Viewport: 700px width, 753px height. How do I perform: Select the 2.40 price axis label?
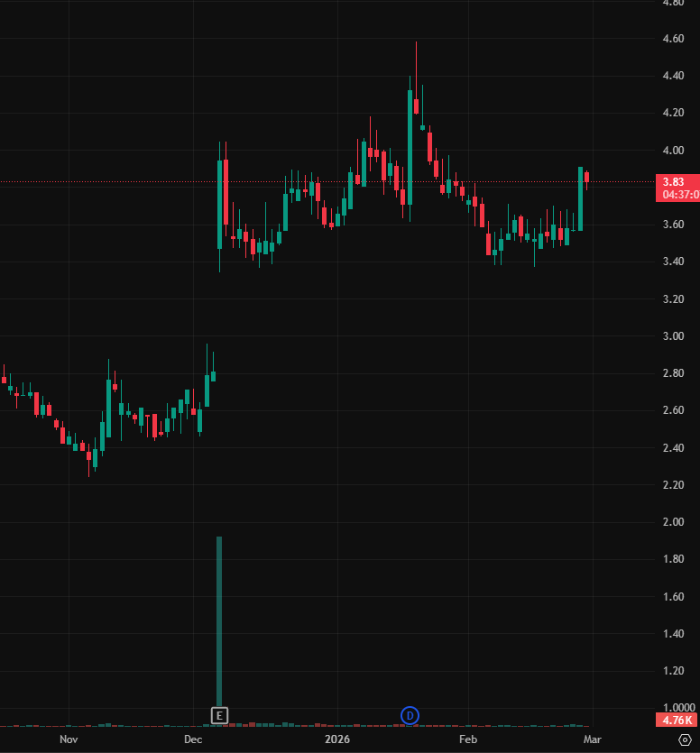coord(673,447)
